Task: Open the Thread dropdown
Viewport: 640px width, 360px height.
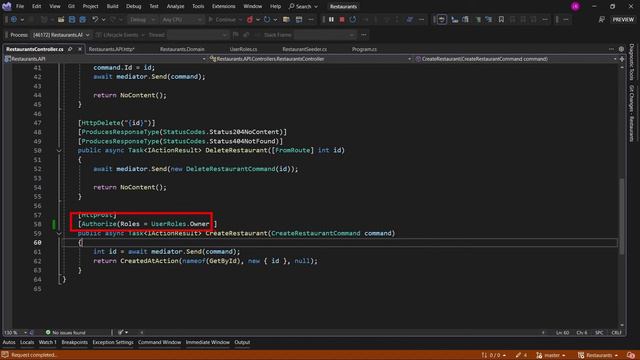Action: 198,35
